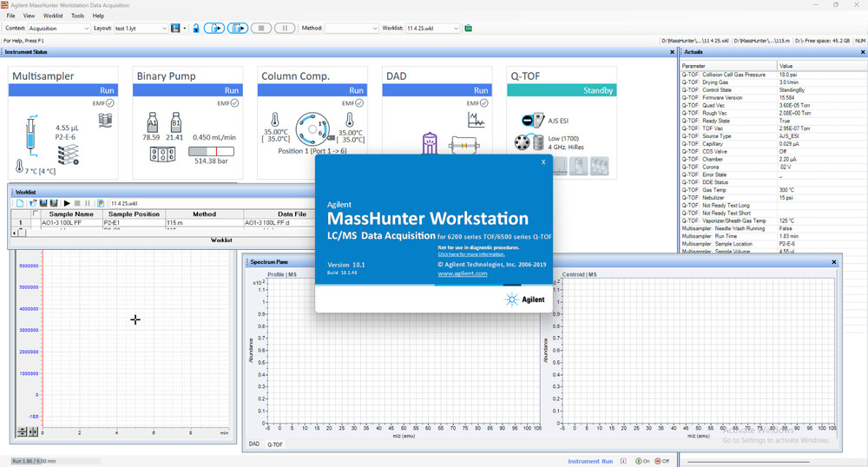Click the Q-TOF AJS ESI source icon
Viewport: 868px width, 467px height.
click(533, 120)
